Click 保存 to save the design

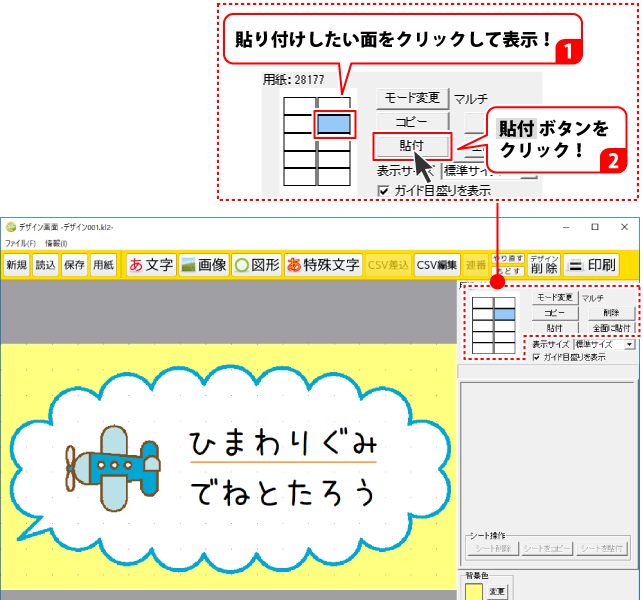tap(74, 265)
